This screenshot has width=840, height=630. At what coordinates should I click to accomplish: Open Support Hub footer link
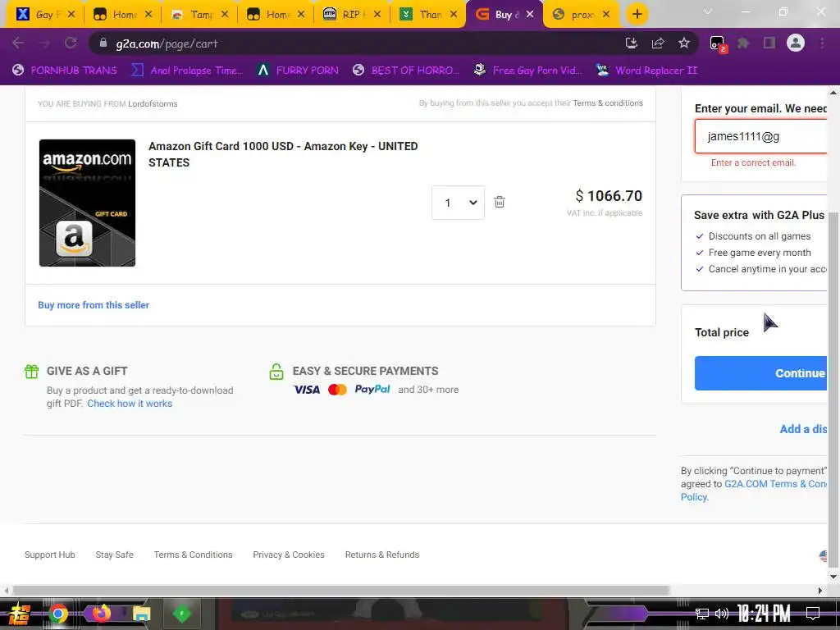pos(50,555)
